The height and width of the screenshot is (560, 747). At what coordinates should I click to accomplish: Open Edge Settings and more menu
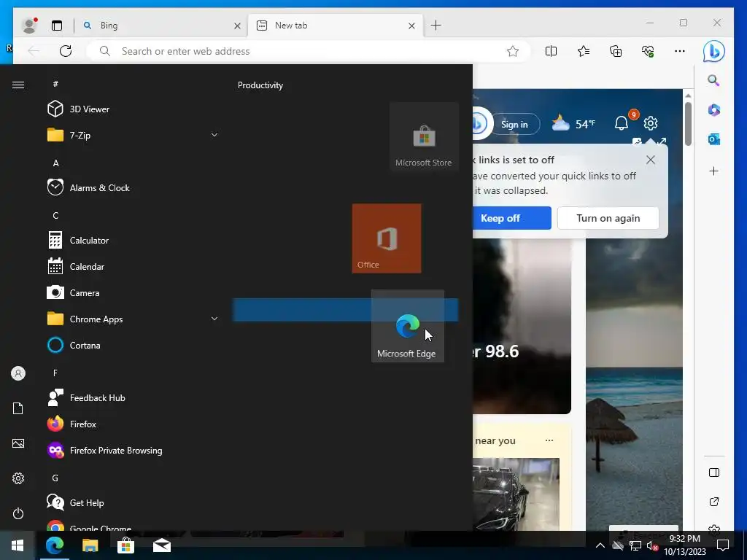click(x=680, y=51)
